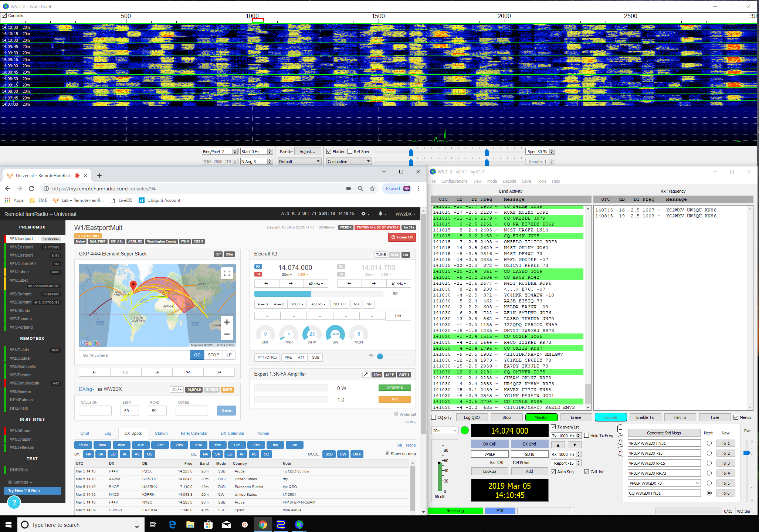Open Task View on the taskbar
The image size is (759, 532).
[153, 525]
